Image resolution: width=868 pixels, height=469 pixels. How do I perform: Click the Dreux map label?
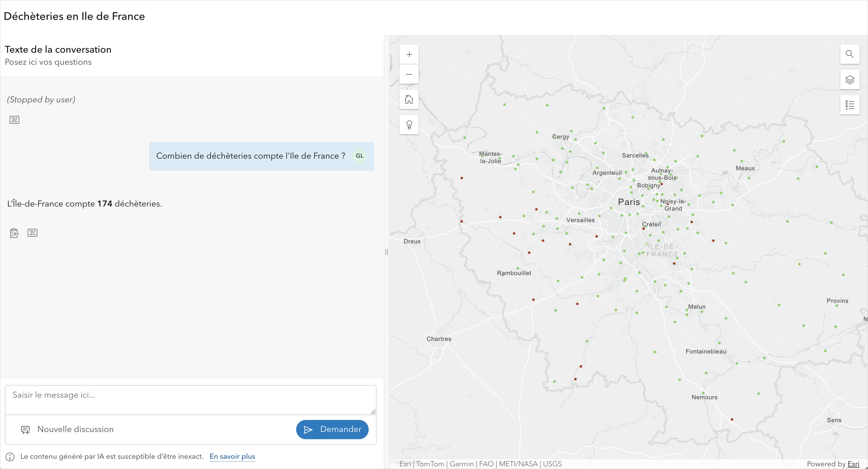point(412,241)
